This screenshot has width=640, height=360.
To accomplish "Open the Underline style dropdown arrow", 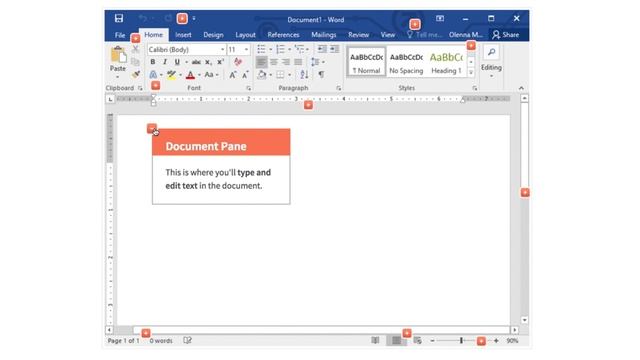I will pyautogui.click(x=187, y=62).
